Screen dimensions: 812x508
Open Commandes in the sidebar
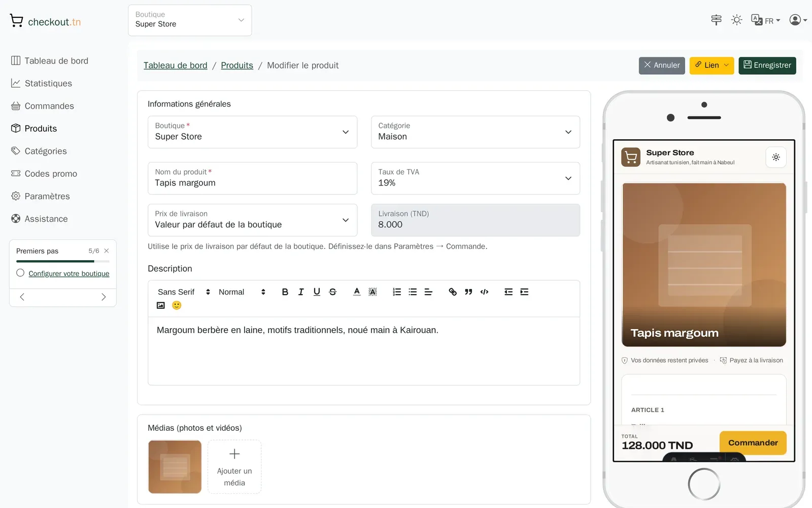click(x=43, y=106)
